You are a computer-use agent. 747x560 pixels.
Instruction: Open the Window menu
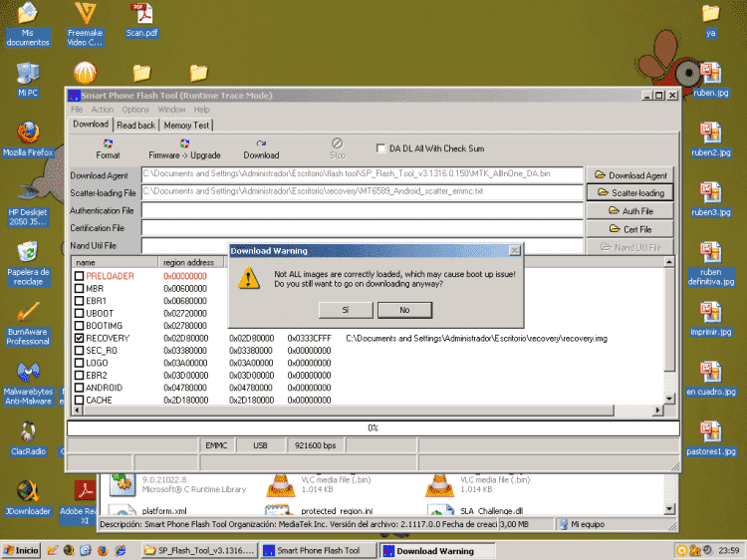pyautogui.click(x=171, y=110)
